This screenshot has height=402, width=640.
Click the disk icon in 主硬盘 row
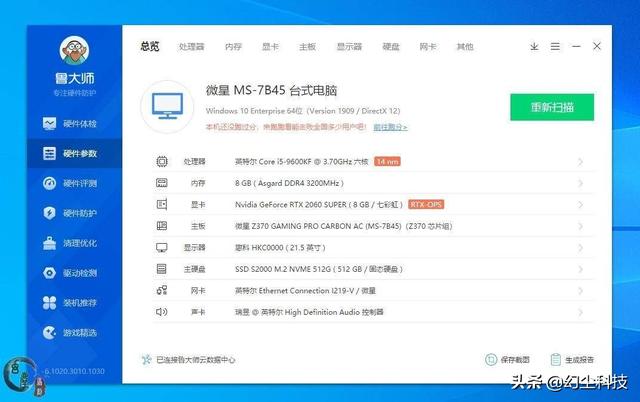[162, 269]
